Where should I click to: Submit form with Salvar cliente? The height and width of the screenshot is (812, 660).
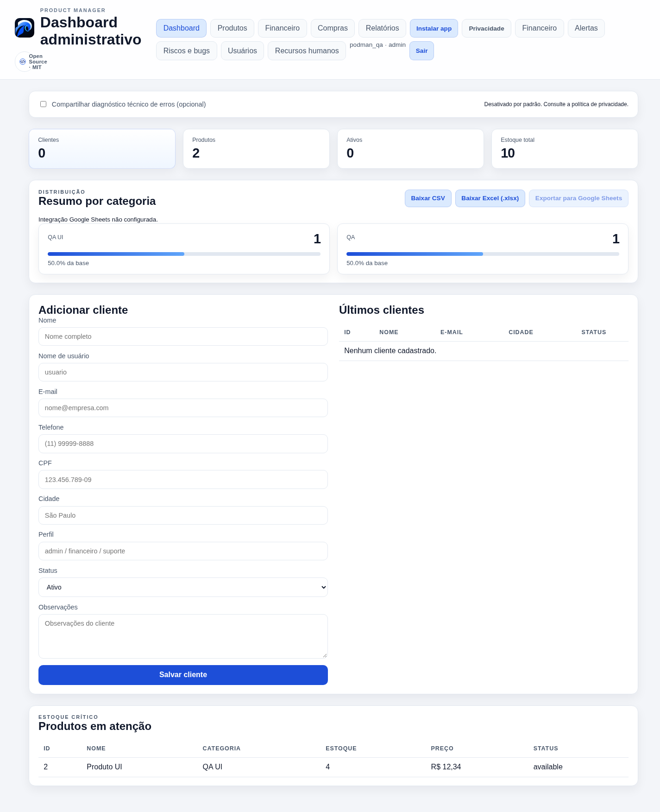(x=183, y=675)
